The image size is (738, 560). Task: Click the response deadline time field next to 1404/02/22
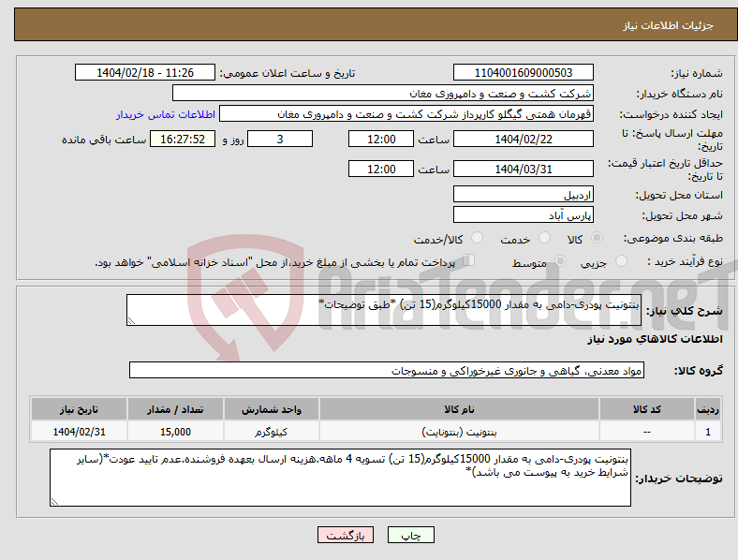(381, 139)
